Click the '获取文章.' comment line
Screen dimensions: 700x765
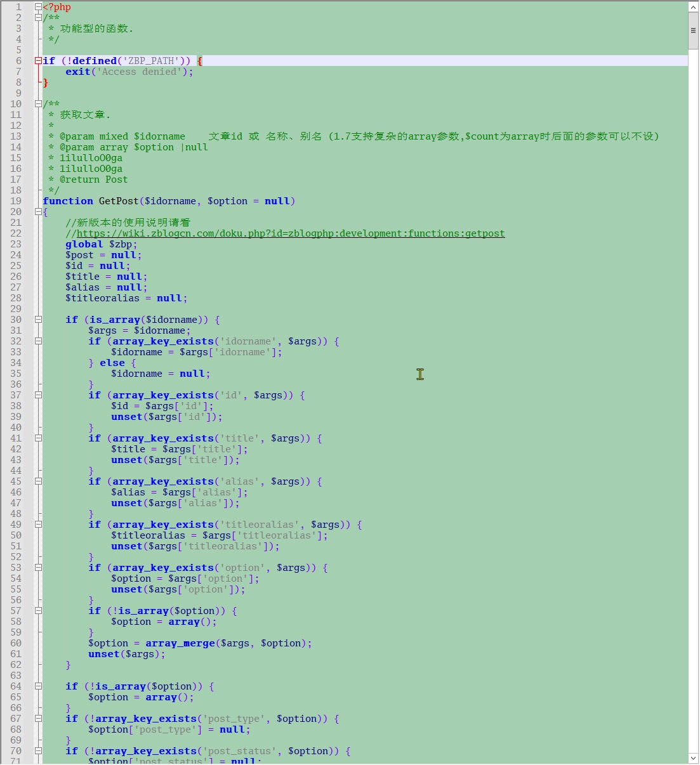coord(85,115)
